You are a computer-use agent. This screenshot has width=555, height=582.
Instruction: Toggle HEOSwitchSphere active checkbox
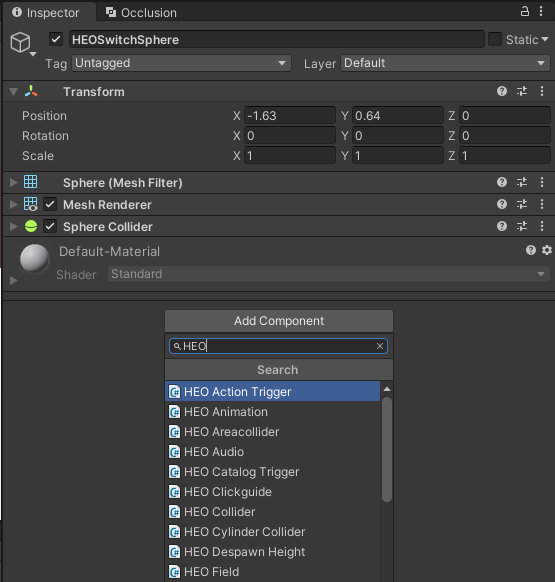[x=56, y=39]
